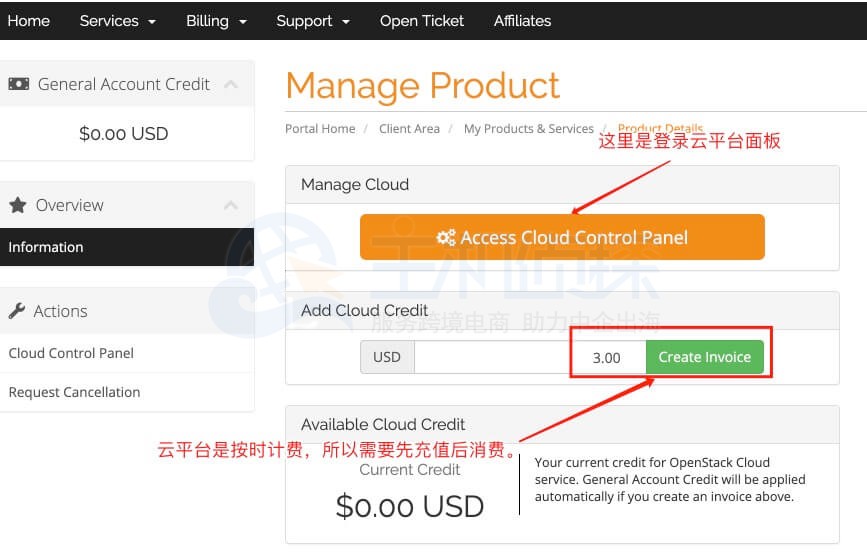Open the Affiliates menu item
The width and height of the screenshot is (867, 557).
[522, 20]
